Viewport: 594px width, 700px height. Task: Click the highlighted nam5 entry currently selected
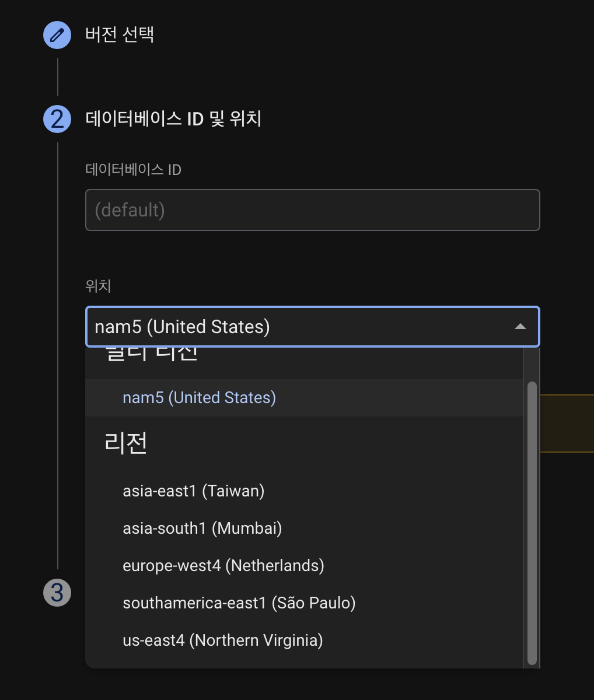(199, 397)
